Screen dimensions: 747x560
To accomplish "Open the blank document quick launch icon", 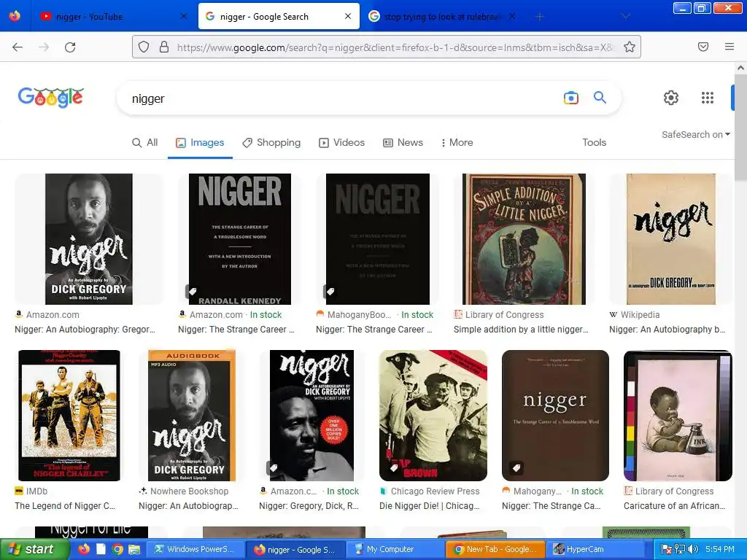I will tap(101, 549).
